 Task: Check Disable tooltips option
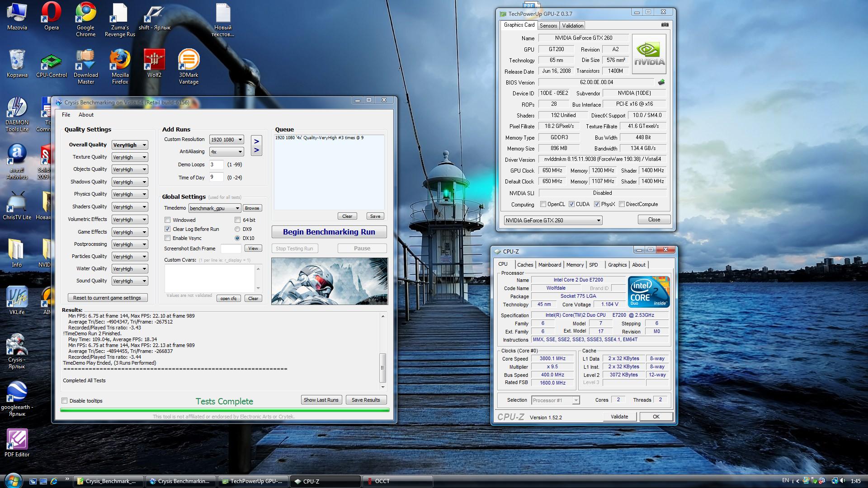click(65, 401)
